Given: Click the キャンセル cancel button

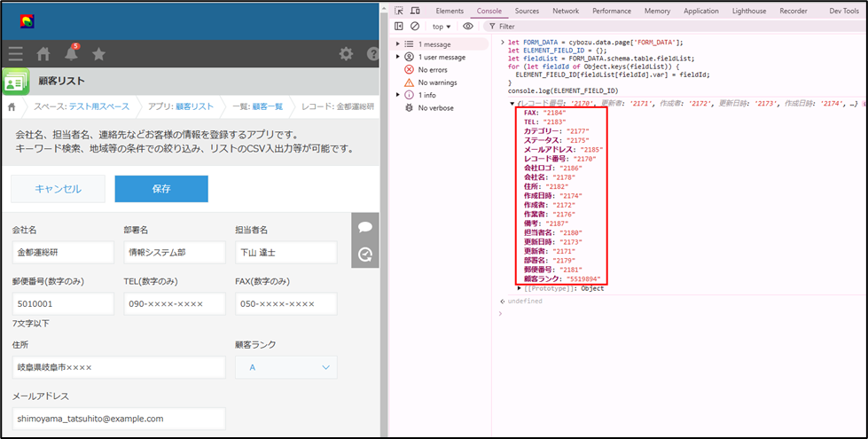Looking at the screenshot, I should coord(58,189).
